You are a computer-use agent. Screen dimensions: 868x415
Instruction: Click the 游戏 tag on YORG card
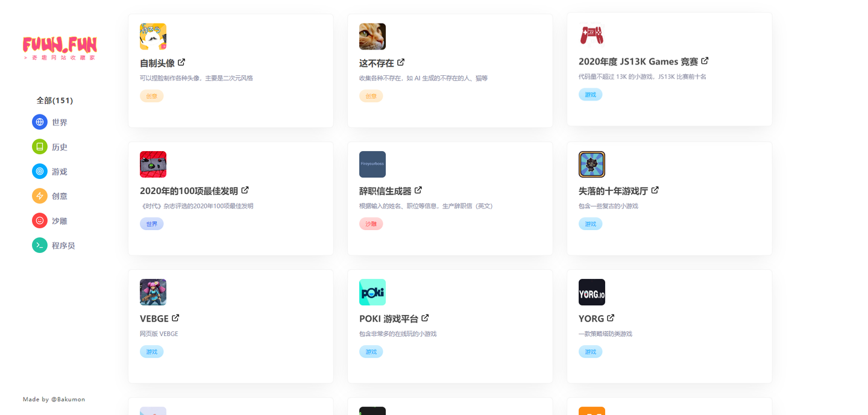pyautogui.click(x=591, y=351)
